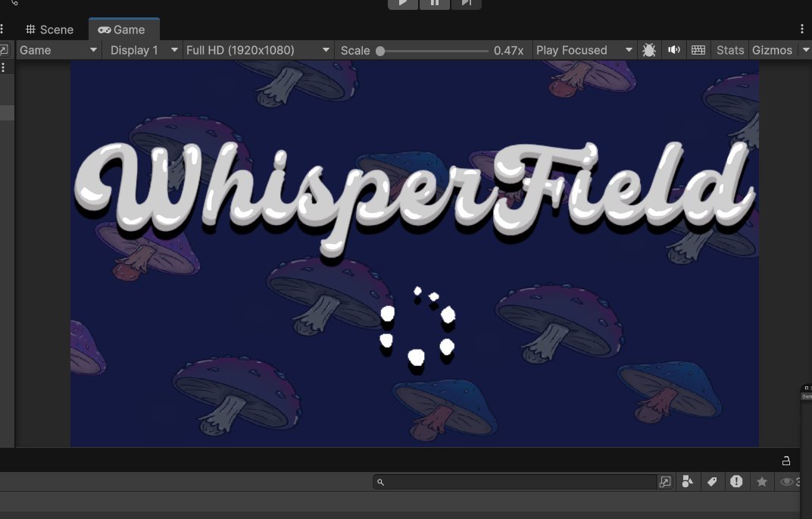Click the error messages warning icon
This screenshot has height=519, width=812.
pyautogui.click(x=736, y=481)
